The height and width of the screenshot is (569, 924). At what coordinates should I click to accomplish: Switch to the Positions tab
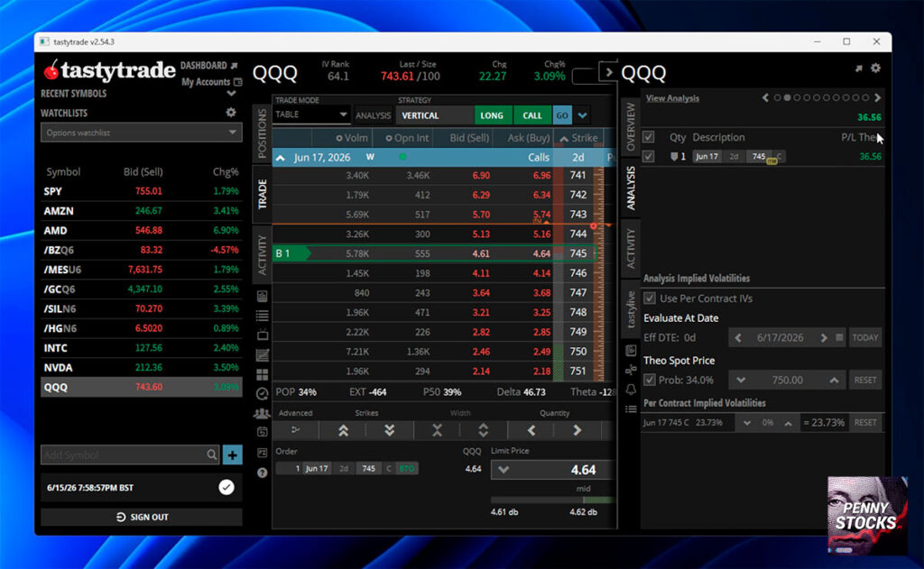[x=263, y=134]
